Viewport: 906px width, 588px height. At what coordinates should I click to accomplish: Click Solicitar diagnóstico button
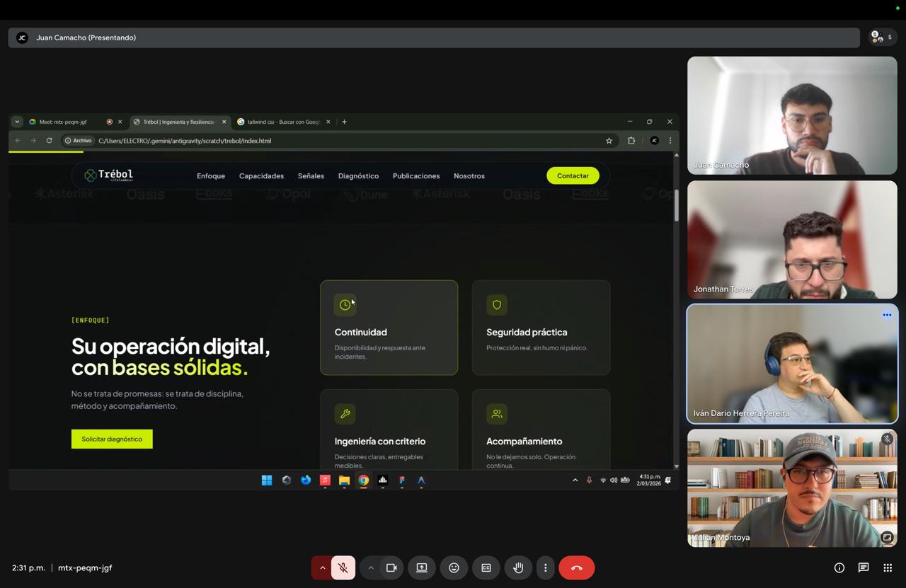click(x=112, y=439)
